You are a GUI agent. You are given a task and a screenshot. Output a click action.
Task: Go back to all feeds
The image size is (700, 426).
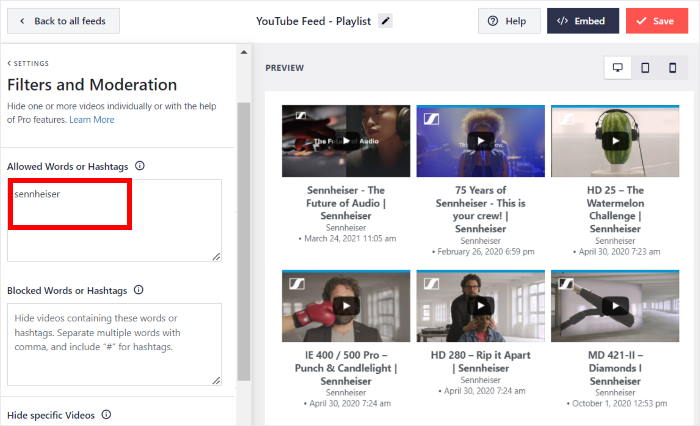coord(63,21)
